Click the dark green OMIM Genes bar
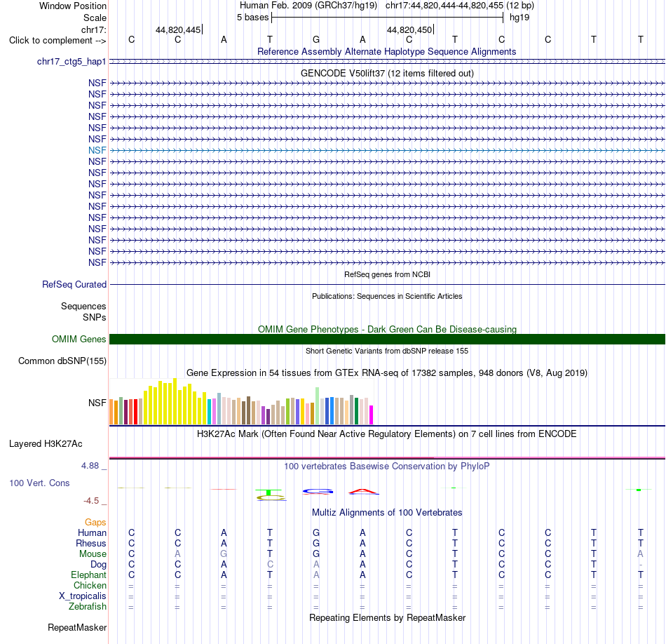Image resolution: width=666 pixels, height=644 pixels. 387,340
